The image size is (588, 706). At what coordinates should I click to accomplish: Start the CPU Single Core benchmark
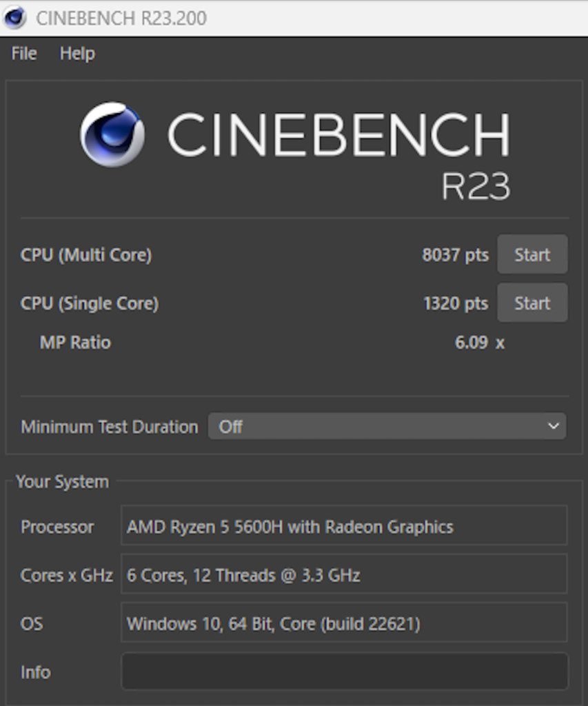pyautogui.click(x=532, y=303)
